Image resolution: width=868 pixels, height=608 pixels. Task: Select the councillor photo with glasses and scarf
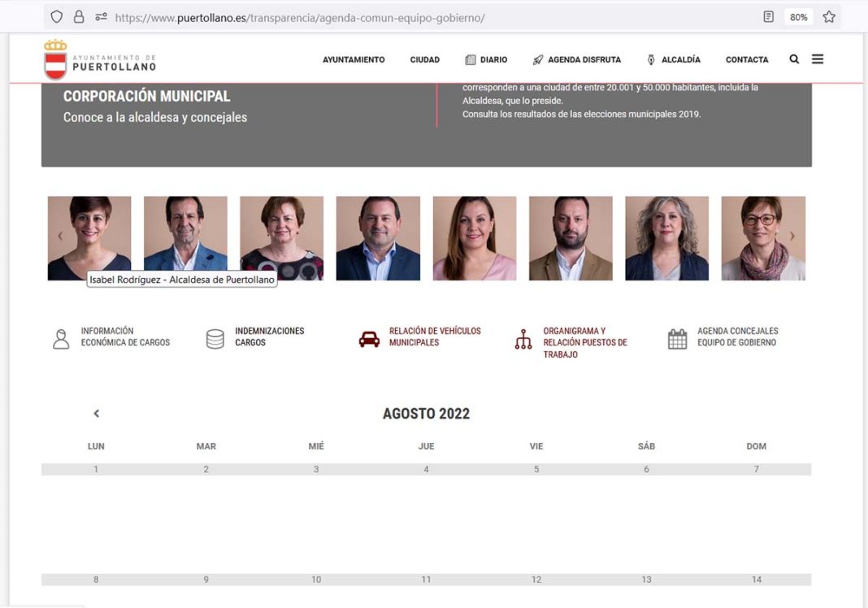[762, 238]
